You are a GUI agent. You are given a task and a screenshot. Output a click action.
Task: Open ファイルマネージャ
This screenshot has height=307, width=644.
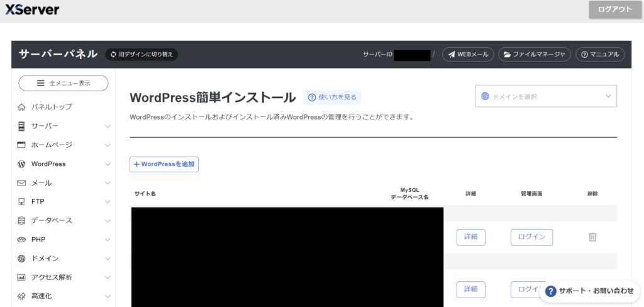[x=535, y=54]
